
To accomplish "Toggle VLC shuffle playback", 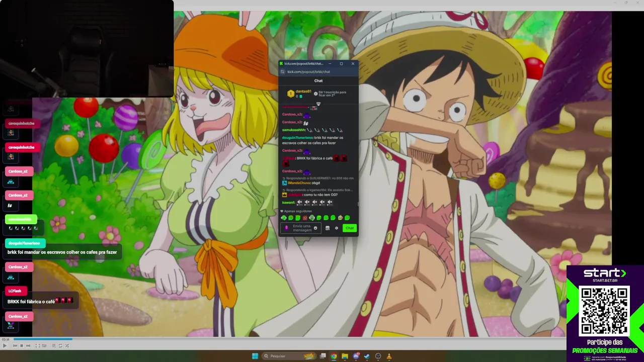I will 67,345.
